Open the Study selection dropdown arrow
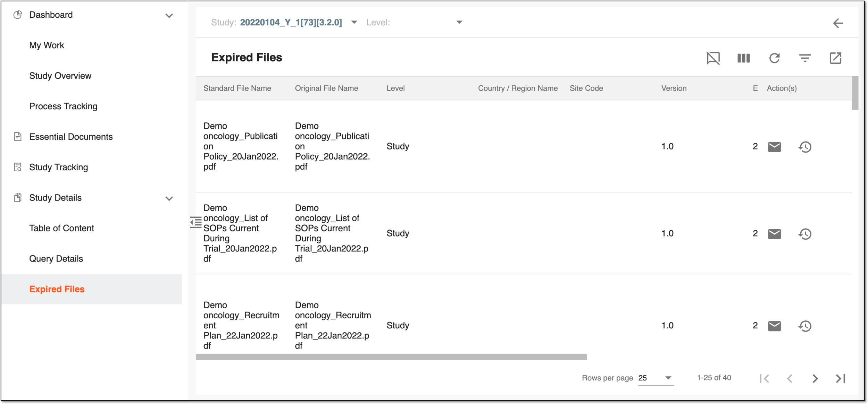The image size is (868, 404). coord(354,22)
